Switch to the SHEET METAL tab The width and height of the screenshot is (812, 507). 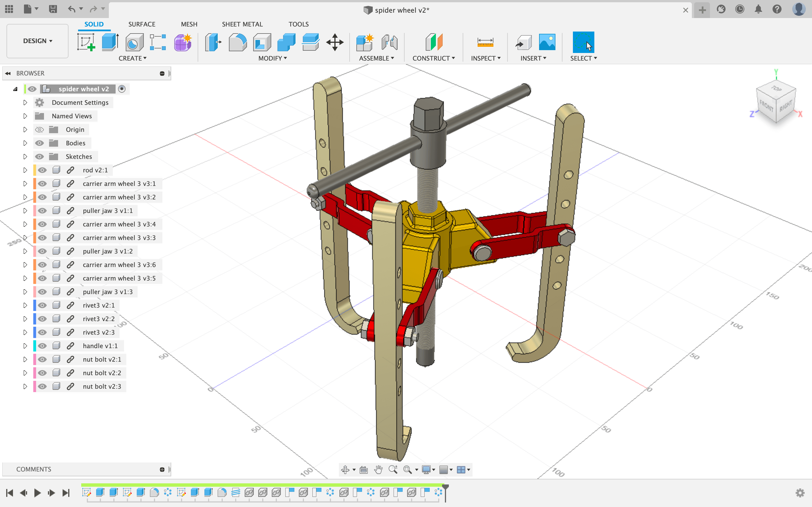pyautogui.click(x=242, y=24)
